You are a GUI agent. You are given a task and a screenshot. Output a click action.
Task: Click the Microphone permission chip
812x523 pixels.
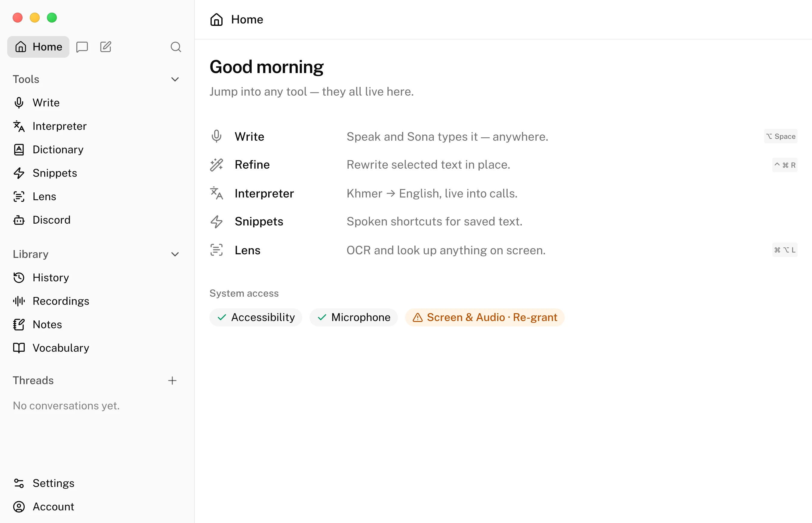click(354, 317)
